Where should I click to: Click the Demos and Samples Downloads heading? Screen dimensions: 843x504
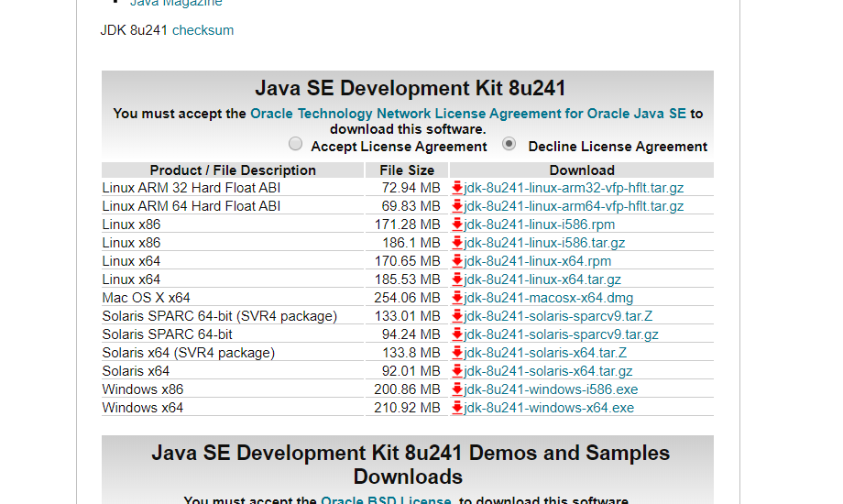[411, 465]
